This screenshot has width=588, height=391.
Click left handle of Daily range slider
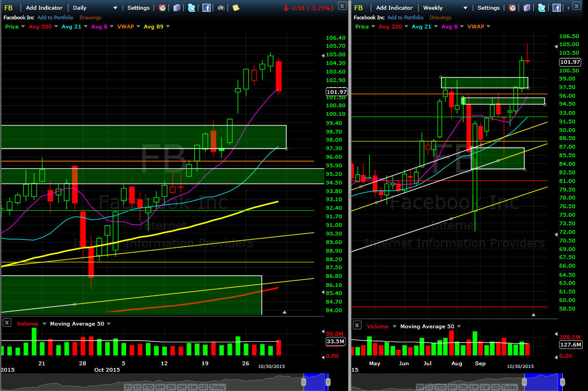click(304, 382)
